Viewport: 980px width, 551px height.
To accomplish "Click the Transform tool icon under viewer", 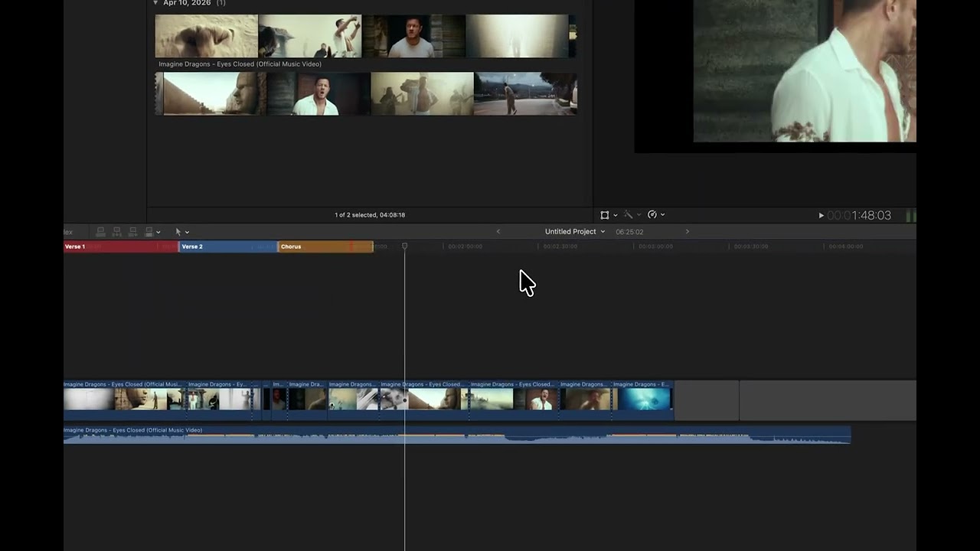I will pos(605,215).
